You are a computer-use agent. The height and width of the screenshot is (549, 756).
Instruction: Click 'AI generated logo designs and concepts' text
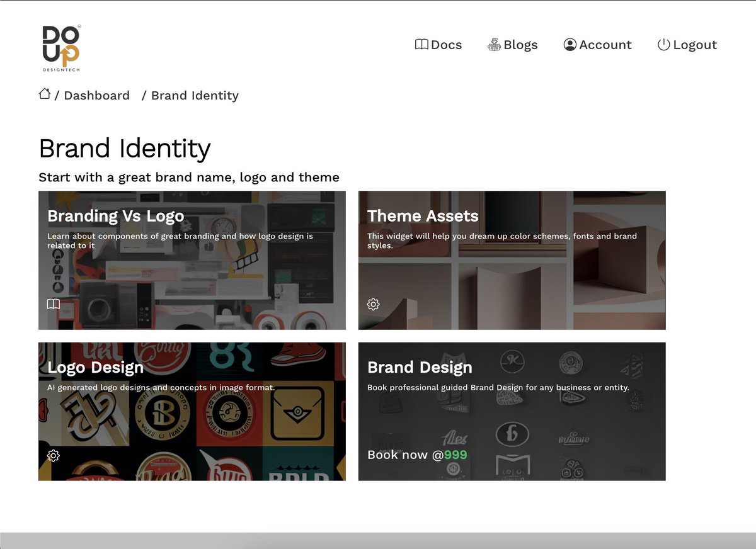[161, 388]
